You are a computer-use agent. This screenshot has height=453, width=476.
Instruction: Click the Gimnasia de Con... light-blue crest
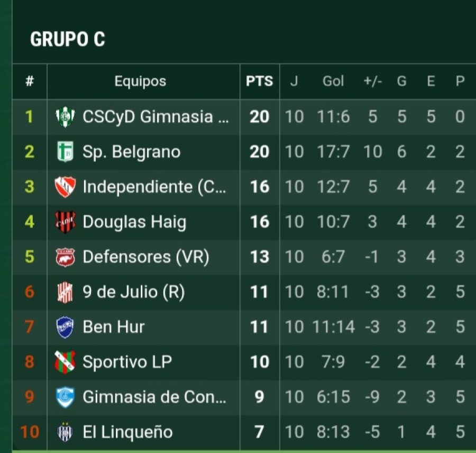point(65,397)
